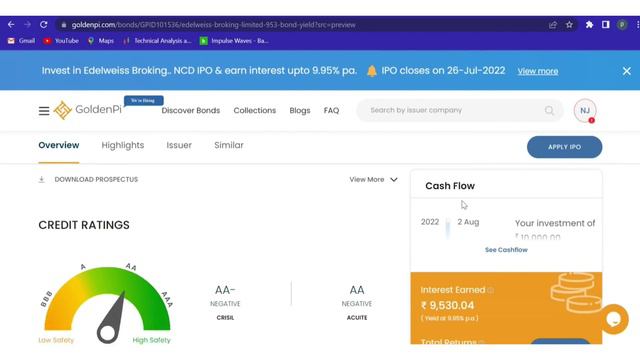The width and height of the screenshot is (640, 360).
Task: Open the FAQ page
Action: (x=331, y=111)
